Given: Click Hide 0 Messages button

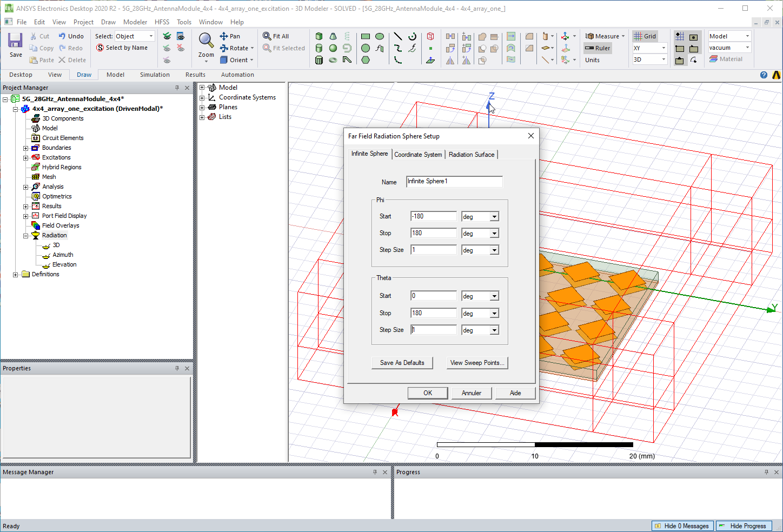Looking at the screenshot, I should coord(683,526).
